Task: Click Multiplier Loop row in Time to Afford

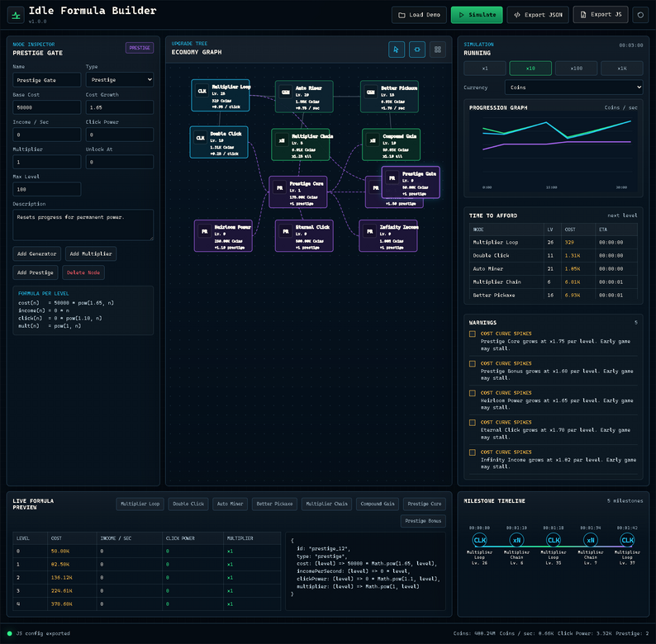Action: point(553,243)
